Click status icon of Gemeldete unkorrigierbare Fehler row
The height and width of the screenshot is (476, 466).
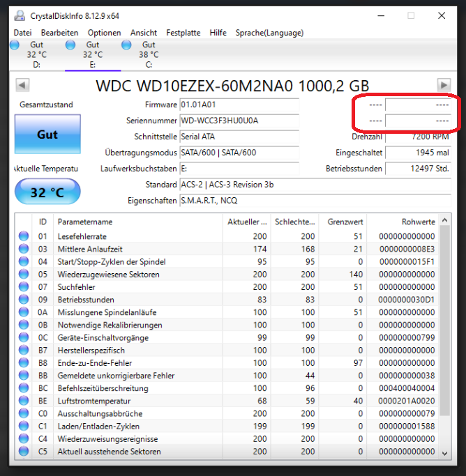coord(24,376)
